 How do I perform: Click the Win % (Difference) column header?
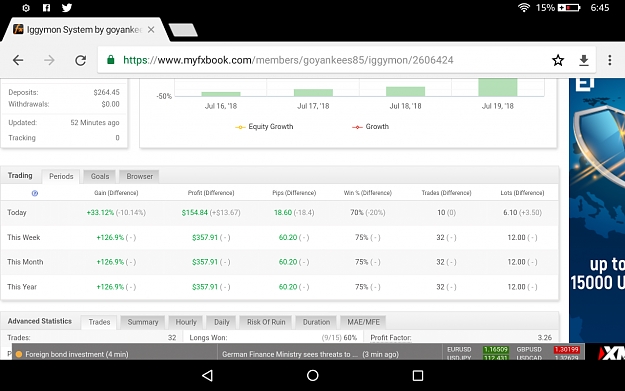click(x=368, y=193)
